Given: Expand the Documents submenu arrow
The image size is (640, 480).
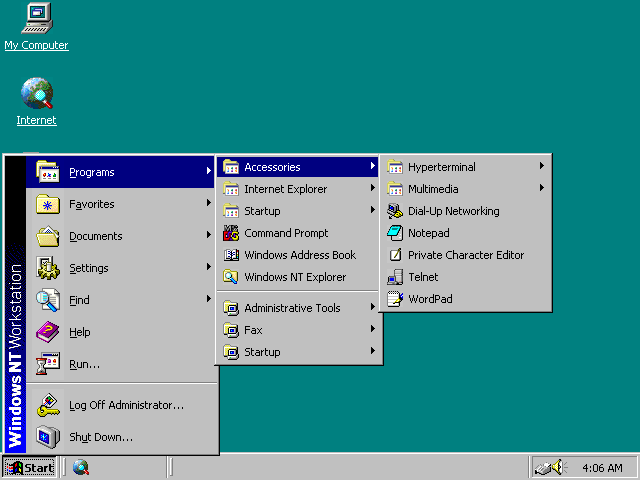Looking at the screenshot, I should click(209, 235).
